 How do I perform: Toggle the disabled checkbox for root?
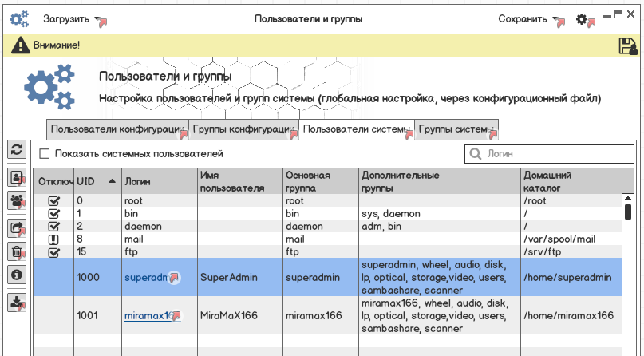pyautogui.click(x=53, y=201)
